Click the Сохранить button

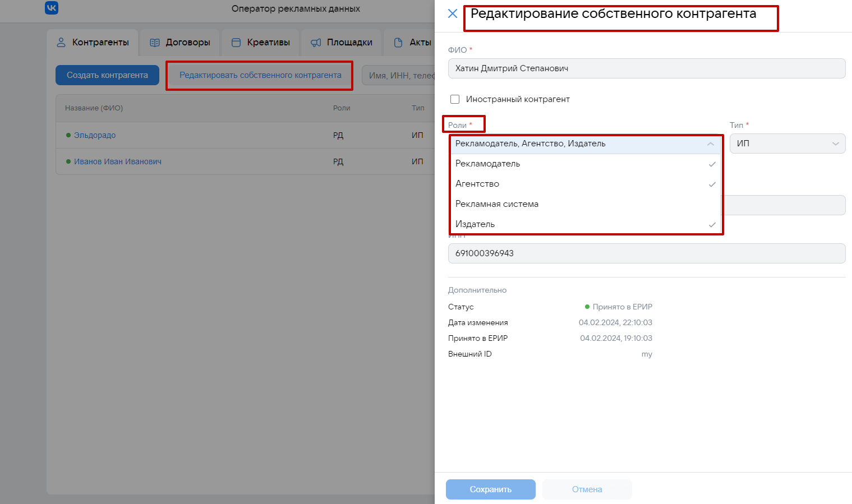pos(490,489)
